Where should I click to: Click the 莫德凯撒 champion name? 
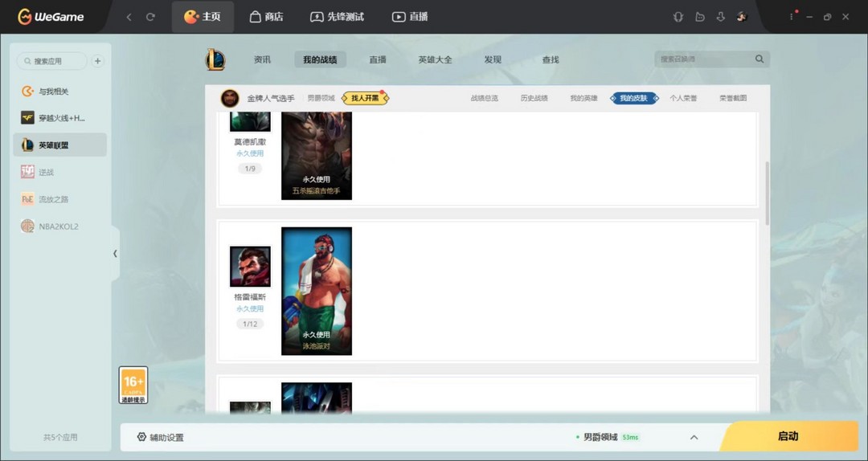[250, 142]
